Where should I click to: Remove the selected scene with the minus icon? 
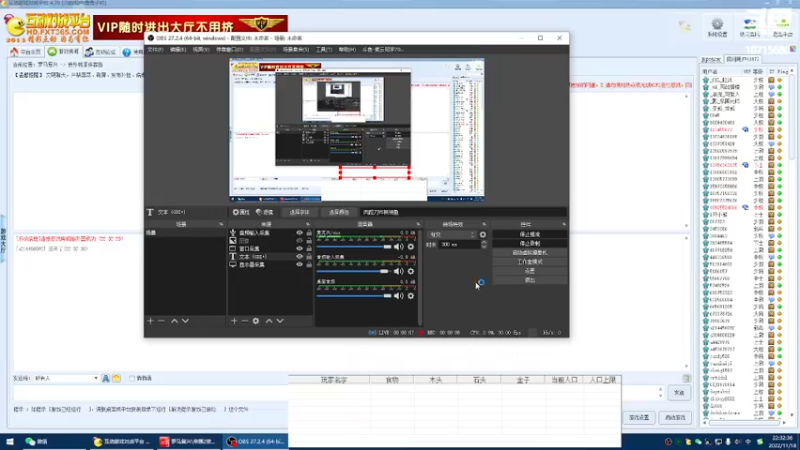(161, 321)
